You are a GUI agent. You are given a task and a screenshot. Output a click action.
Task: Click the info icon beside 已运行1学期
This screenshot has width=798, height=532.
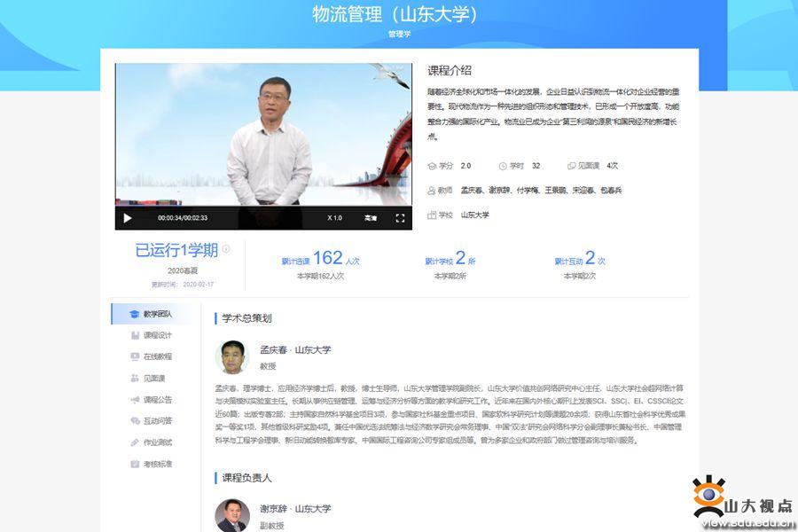pyautogui.click(x=226, y=249)
